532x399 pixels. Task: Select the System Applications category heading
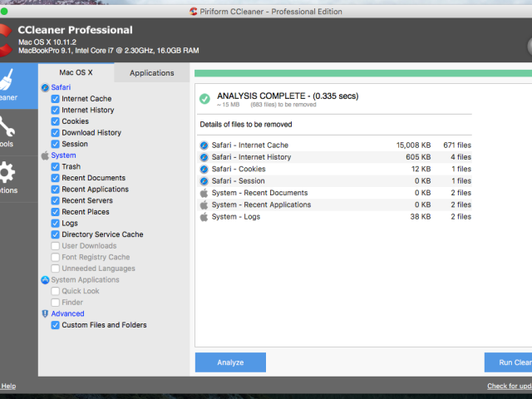pyautogui.click(x=85, y=280)
